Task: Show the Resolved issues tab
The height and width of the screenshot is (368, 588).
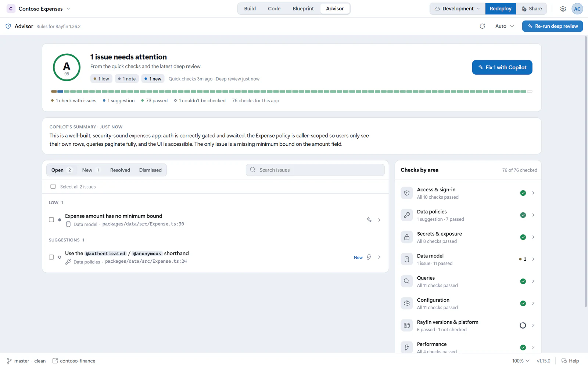Action: 120,170
